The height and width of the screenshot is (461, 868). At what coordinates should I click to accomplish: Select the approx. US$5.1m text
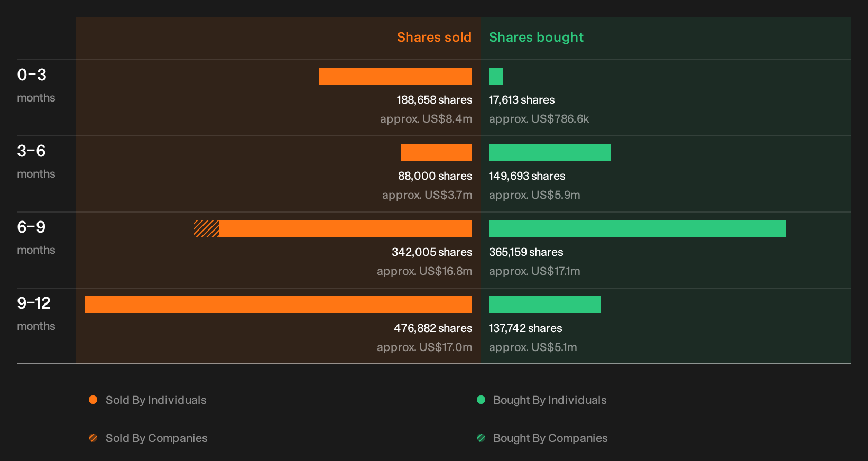(533, 347)
